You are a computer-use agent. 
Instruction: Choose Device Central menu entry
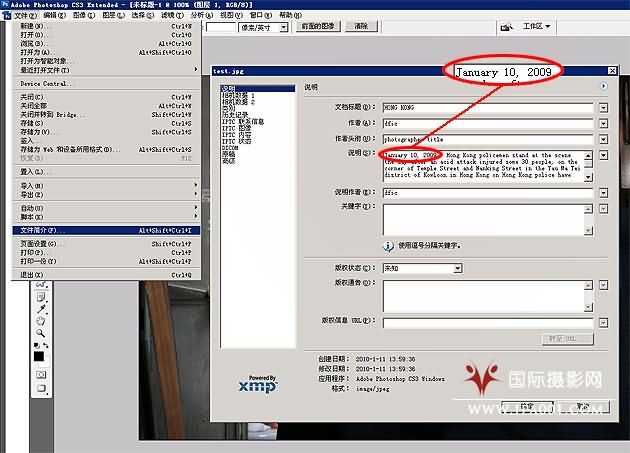tap(106, 84)
